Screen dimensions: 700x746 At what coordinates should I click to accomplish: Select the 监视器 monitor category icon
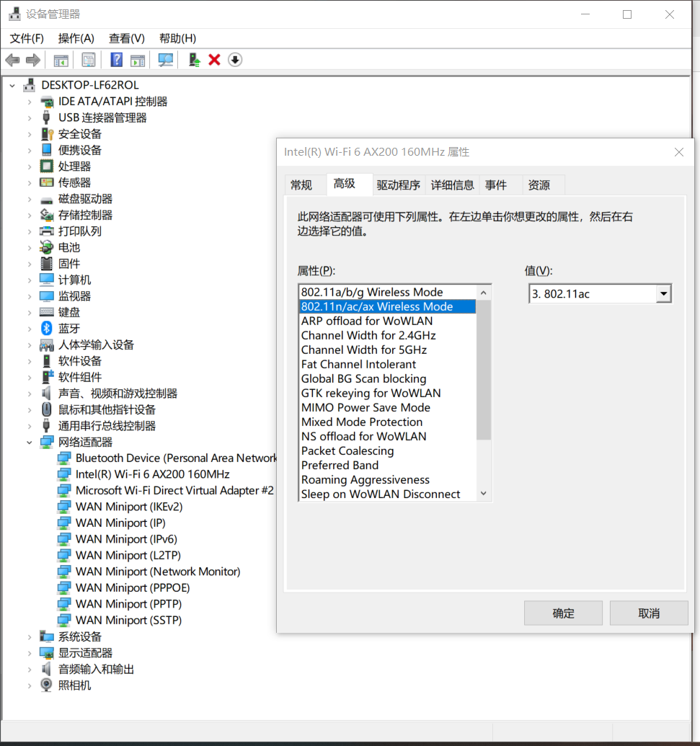point(47,296)
